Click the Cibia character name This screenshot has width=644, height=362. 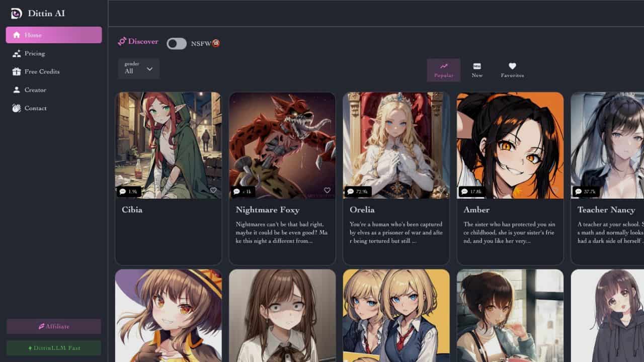132,210
